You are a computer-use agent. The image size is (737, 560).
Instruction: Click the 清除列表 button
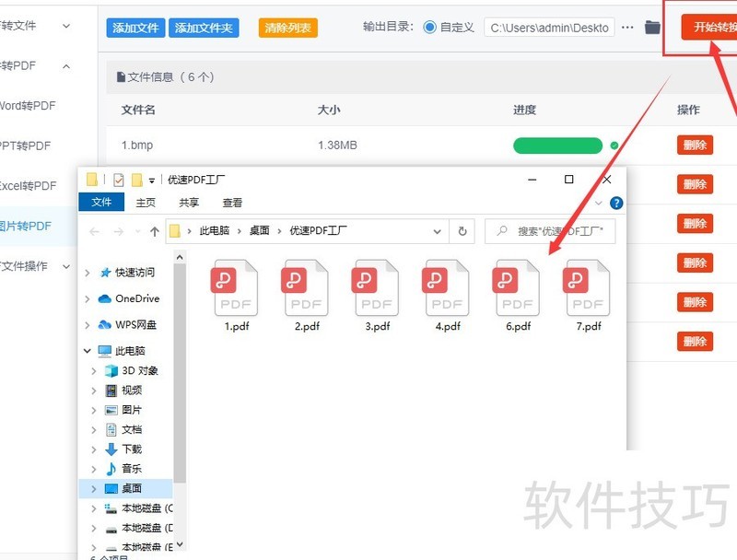tap(288, 28)
